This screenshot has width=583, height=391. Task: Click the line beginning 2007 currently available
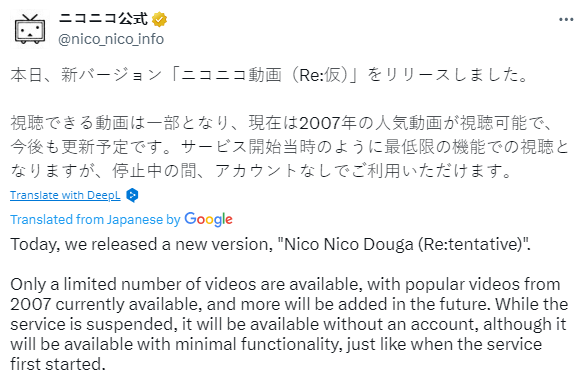(289, 304)
